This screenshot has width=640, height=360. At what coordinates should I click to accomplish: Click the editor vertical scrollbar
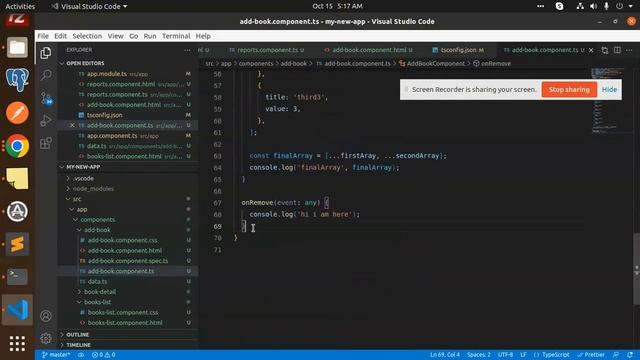[x=636, y=269]
